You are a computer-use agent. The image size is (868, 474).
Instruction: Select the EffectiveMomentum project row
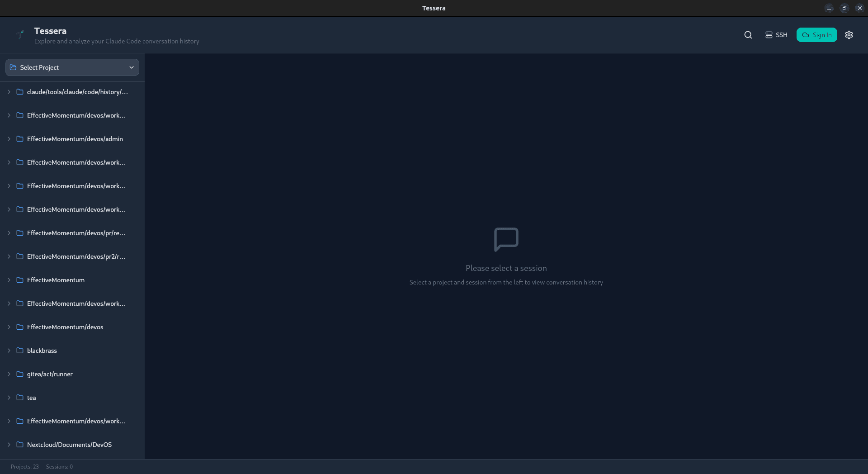click(72, 280)
